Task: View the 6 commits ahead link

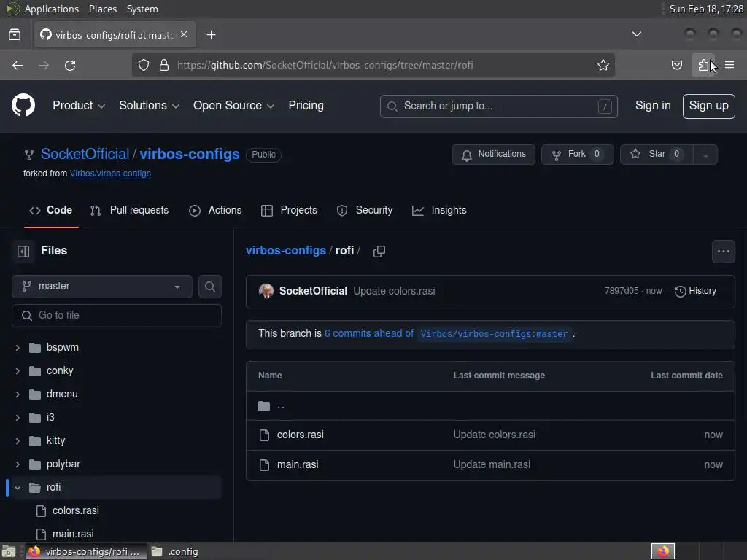Action: (369, 333)
